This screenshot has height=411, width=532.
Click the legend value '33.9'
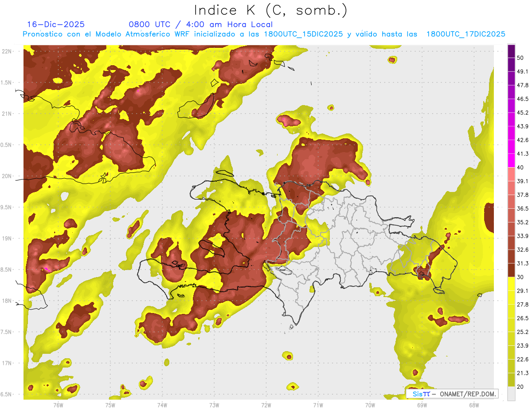tap(523, 236)
